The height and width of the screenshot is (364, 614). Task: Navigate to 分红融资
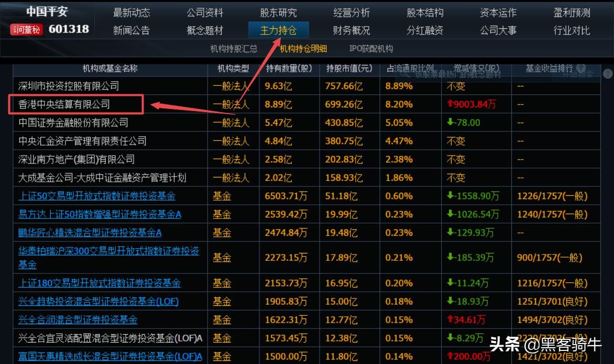(x=424, y=30)
